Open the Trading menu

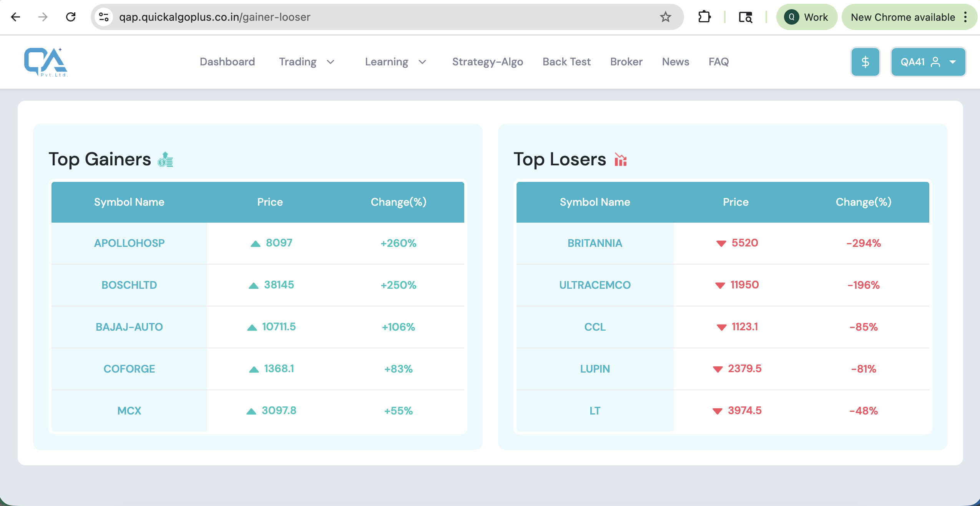pyautogui.click(x=297, y=62)
